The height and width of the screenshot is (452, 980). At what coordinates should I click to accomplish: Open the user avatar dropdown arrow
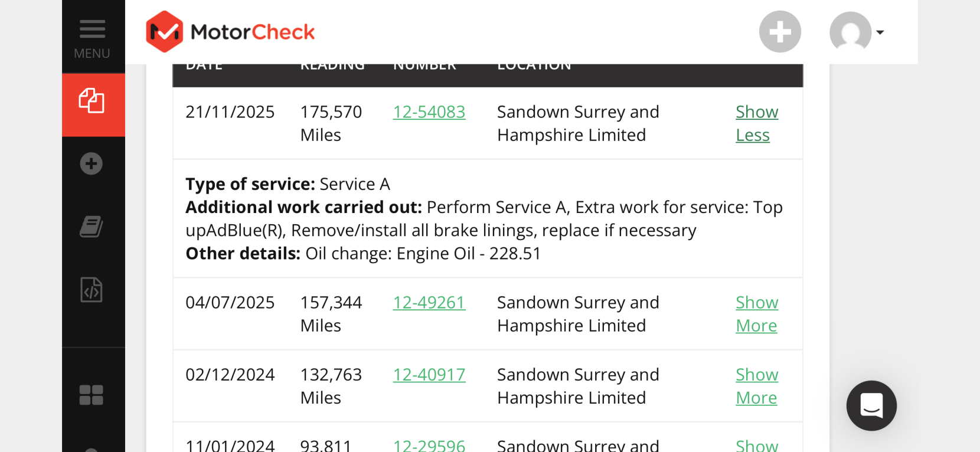pyautogui.click(x=880, y=32)
